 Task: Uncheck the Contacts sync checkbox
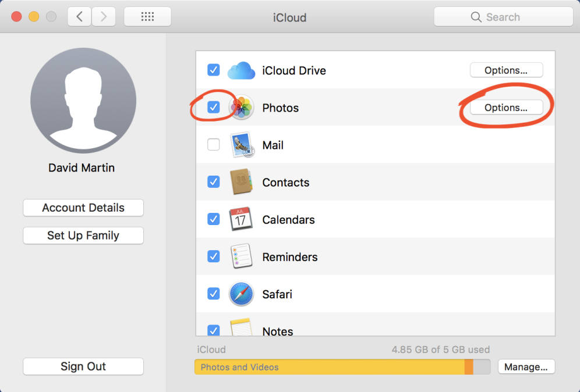214,182
